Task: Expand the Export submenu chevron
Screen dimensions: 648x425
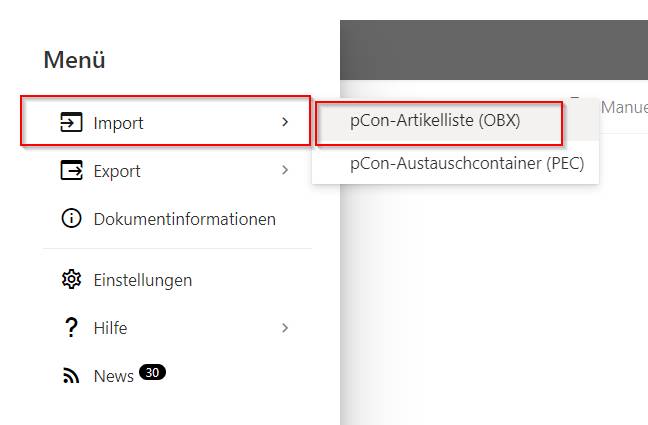Action: tap(285, 170)
